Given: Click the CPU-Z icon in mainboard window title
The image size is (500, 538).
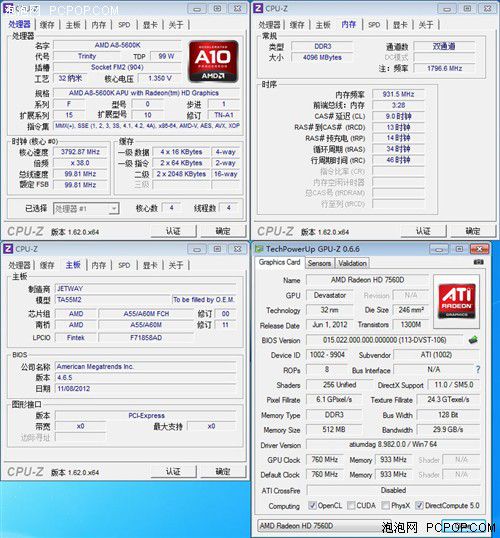Looking at the screenshot, I should (8, 249).
